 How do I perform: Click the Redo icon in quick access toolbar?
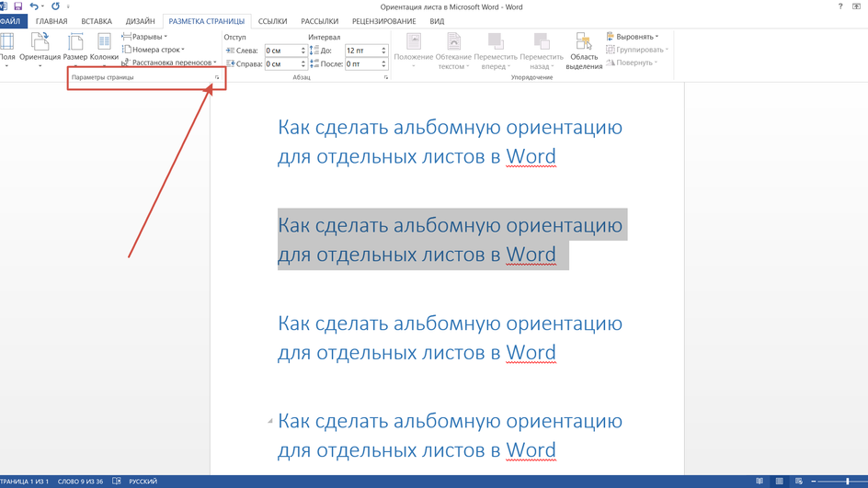[55, 6]
